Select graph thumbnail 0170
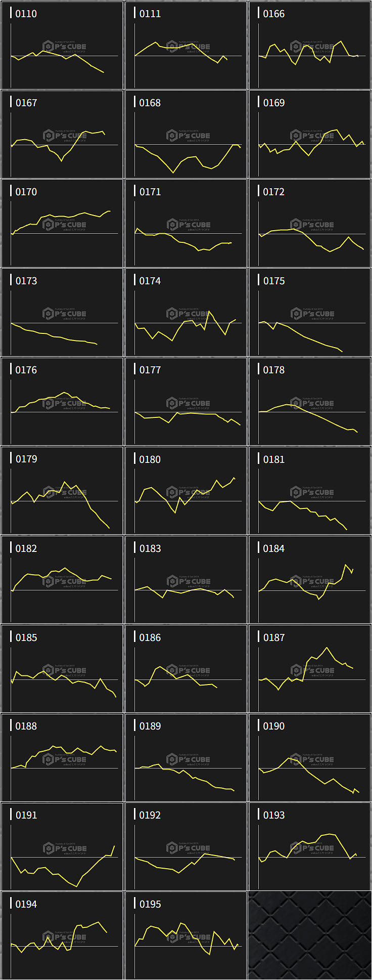 click(x=62, y=224)
